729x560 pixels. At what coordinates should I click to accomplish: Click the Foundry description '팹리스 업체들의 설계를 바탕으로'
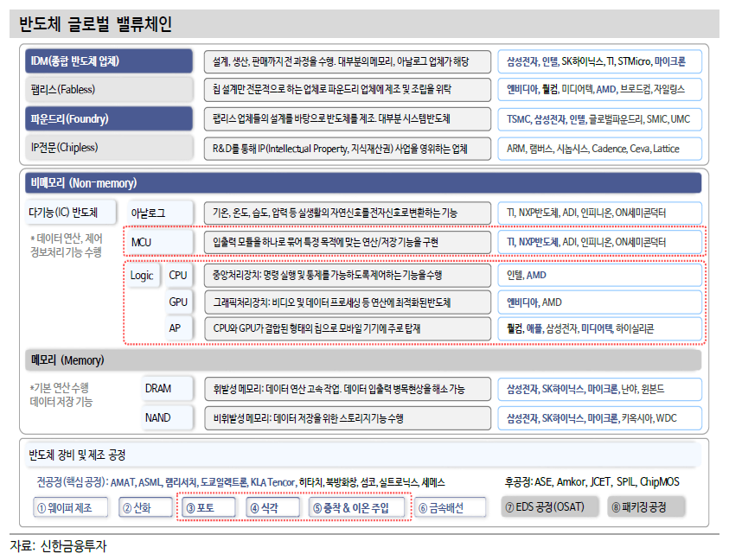(x=348, y=119)
